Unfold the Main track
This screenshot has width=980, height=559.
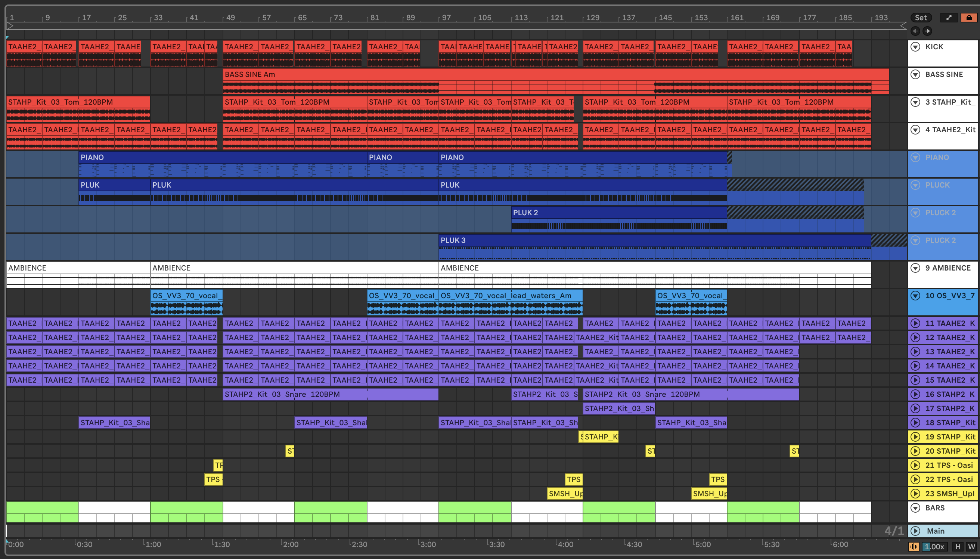click(x=915, y=531)
